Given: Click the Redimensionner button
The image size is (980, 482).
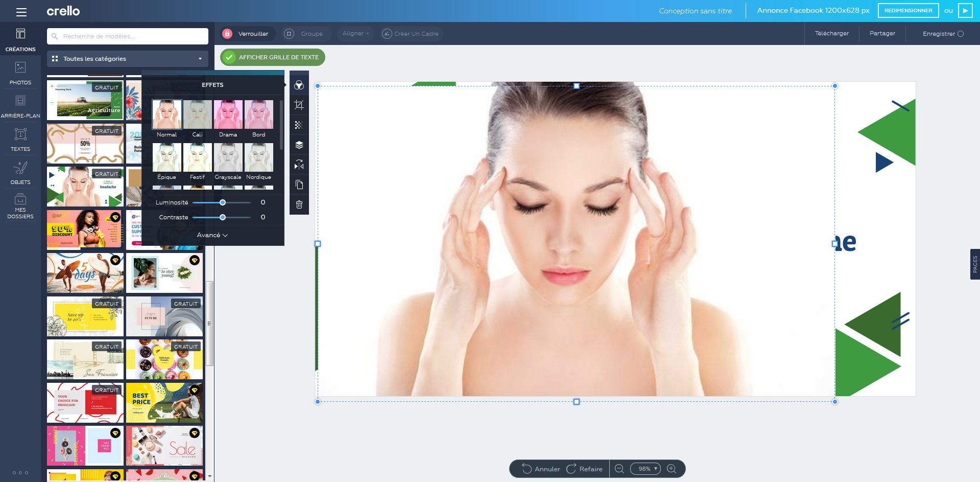Looking at the screenshot, I should click(x=908, y=11).
